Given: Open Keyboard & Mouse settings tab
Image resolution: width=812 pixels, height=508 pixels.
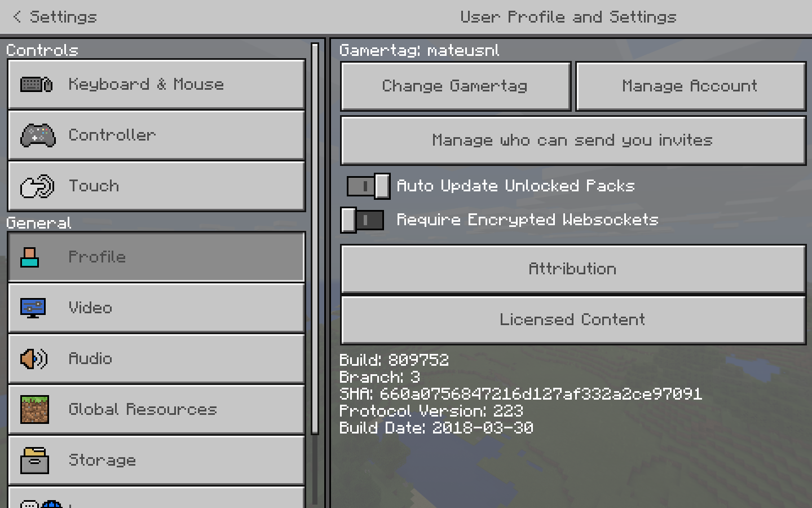Looking at the screenshot, I should (157, 85).
